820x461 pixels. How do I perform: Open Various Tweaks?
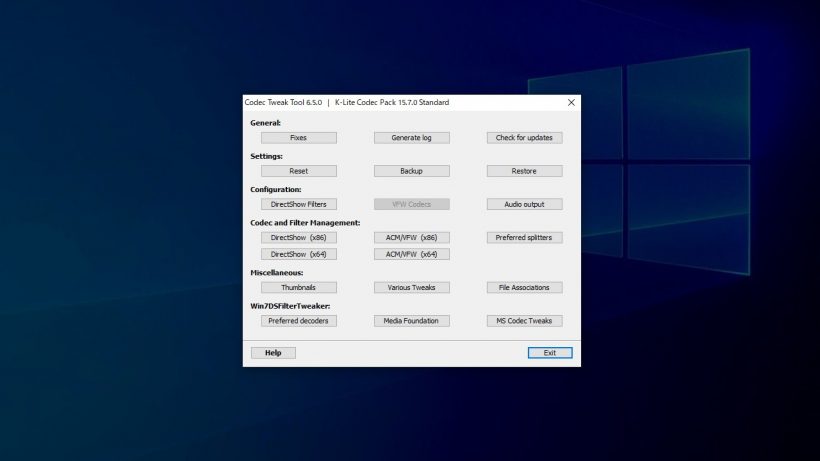(412, 287)
